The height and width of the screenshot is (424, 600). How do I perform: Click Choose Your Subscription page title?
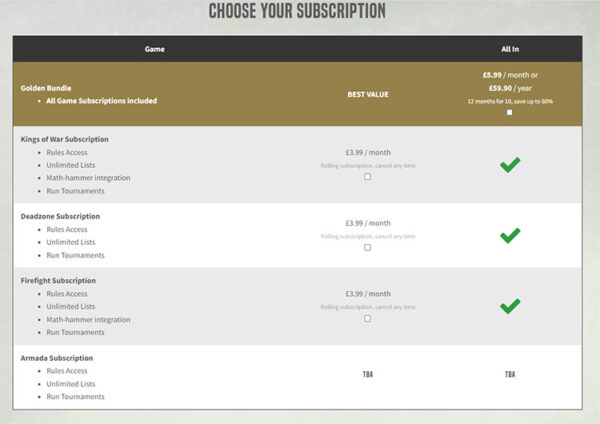point(297,12)
